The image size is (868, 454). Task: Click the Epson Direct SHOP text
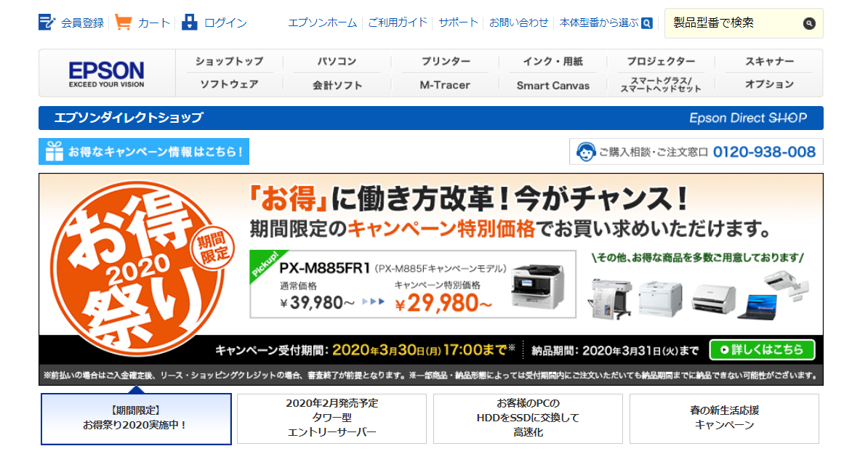click(x=748, y=118)
